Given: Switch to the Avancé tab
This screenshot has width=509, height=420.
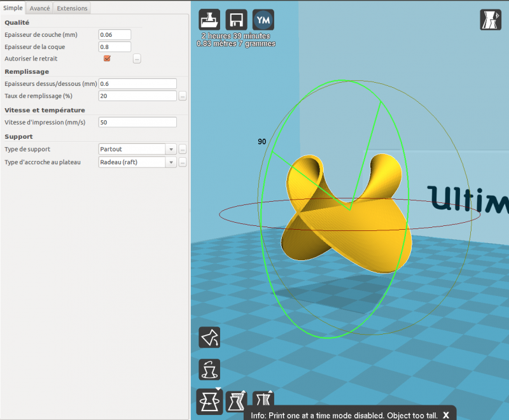Looking at the screenshot, I should [39, 8].
